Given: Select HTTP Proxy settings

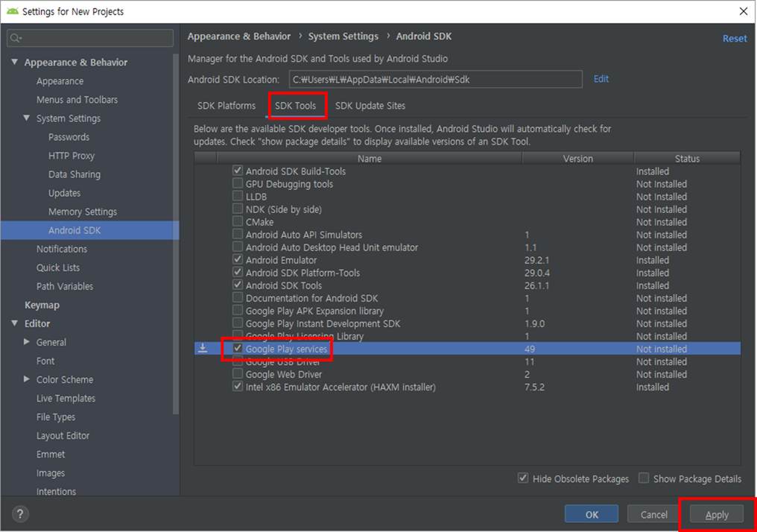Looking at the screenshot, I should click(72, 156).
